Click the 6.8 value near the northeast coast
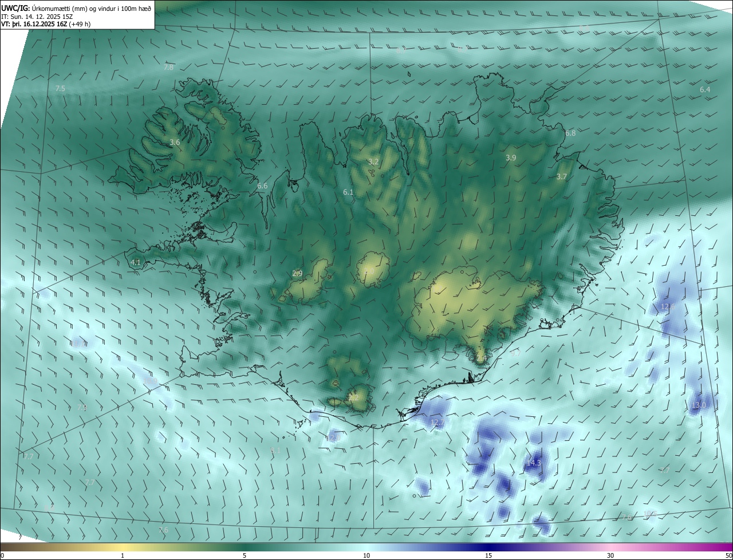 [x=570, y=133]
